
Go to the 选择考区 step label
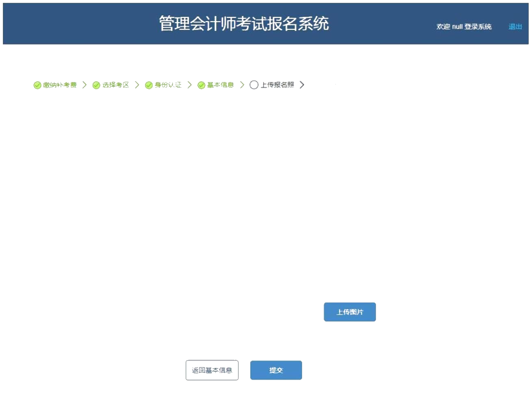(115, 85)
